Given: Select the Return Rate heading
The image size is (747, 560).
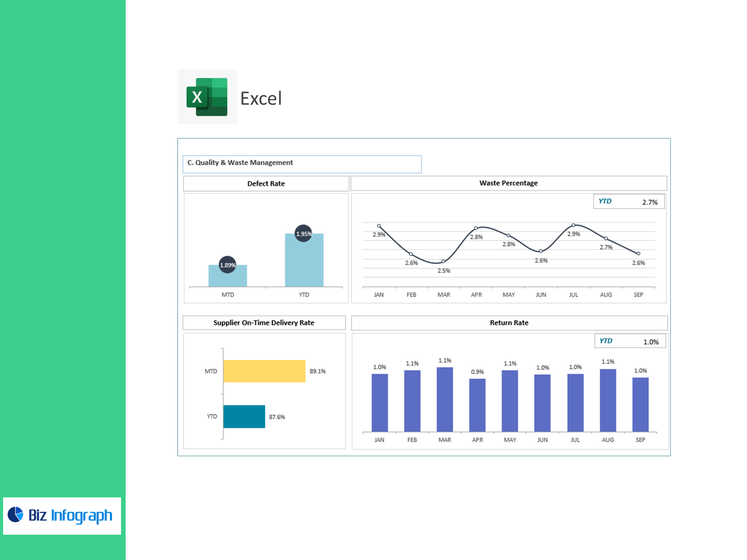Looking at the screenshot, I should pos(509,323).
